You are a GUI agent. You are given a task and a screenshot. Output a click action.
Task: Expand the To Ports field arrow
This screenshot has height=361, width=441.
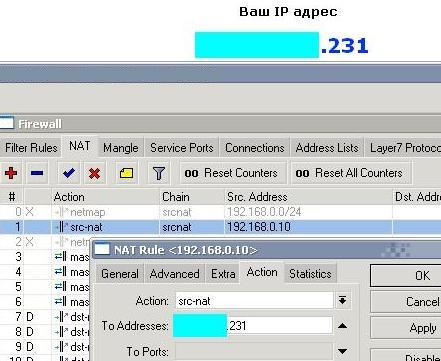[x=342, y=351]
